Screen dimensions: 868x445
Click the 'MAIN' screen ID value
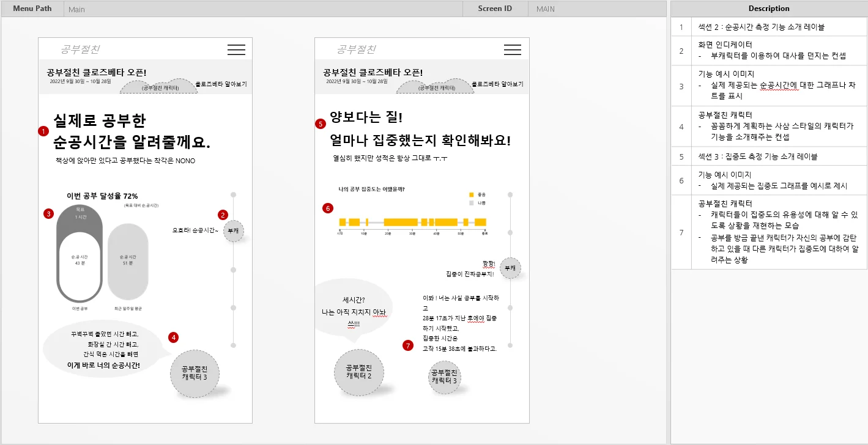pyautogui.click(x=546, y=9)
